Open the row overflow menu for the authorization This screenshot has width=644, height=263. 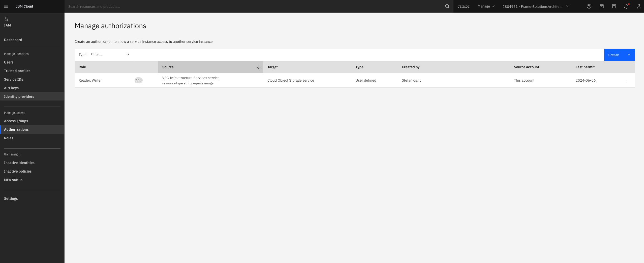(x=626, y=80)
